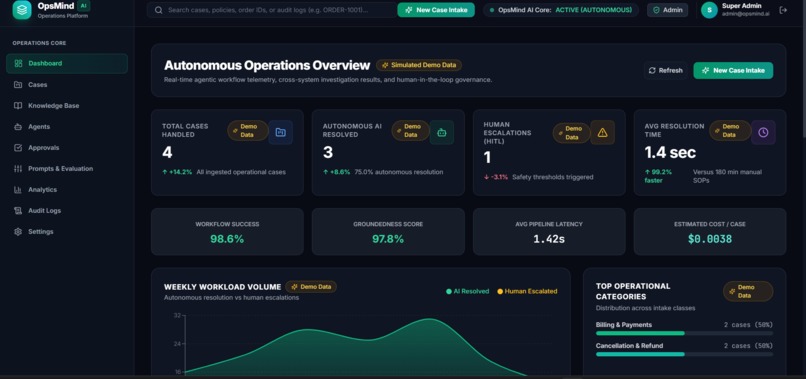Click the Cancellation & Refund progress bar
Viewport: 806px width, 379px height.
coord(684,354)
